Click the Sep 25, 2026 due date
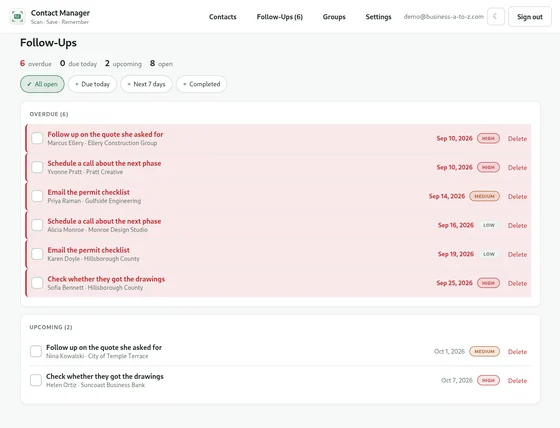560x428 pixels. (454, 283)
